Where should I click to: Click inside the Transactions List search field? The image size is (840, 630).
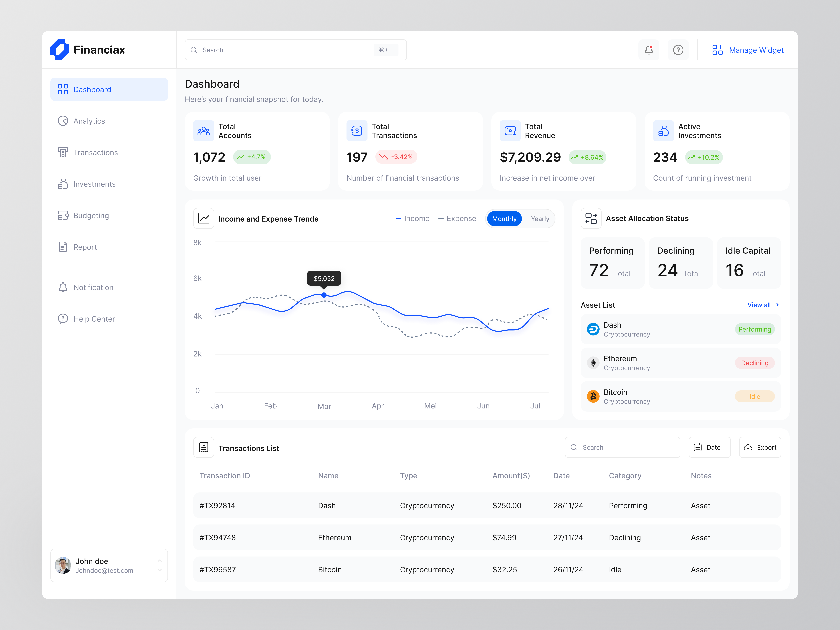pos(623,447)
